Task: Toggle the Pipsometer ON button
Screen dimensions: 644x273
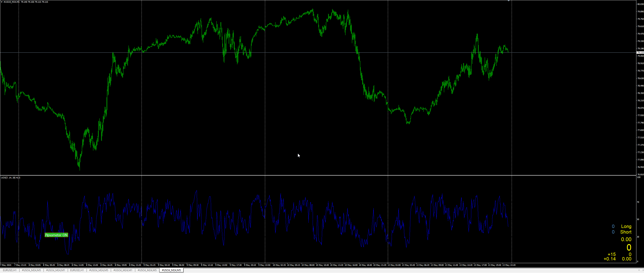Action: (x=56, y=235)
